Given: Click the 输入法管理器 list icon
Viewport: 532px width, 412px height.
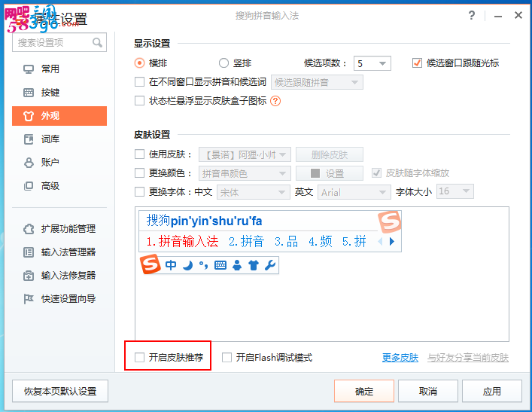Looking at the screenshot, I should [x=29, y=252].
